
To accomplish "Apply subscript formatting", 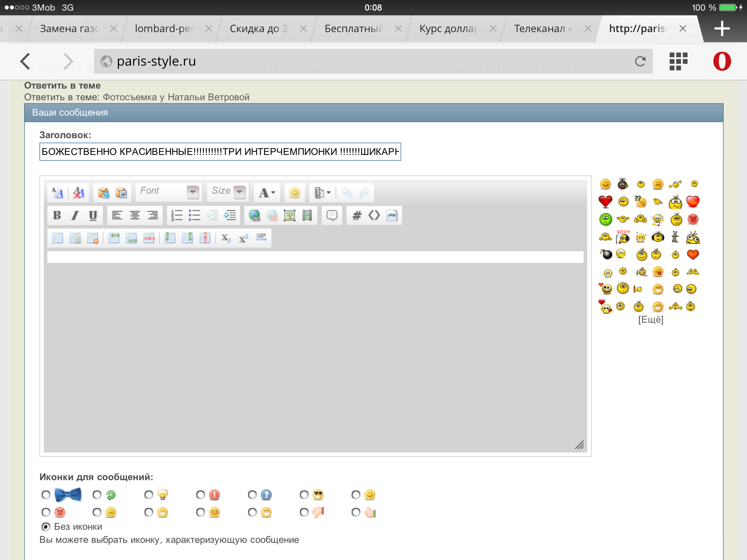I will click(226, 238).
